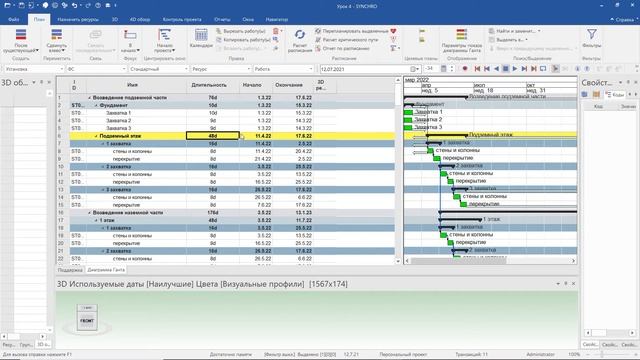The width and height of the screenshot is (640, 360).
Task: Play simulation backward with left arrow
Action: 496,69
